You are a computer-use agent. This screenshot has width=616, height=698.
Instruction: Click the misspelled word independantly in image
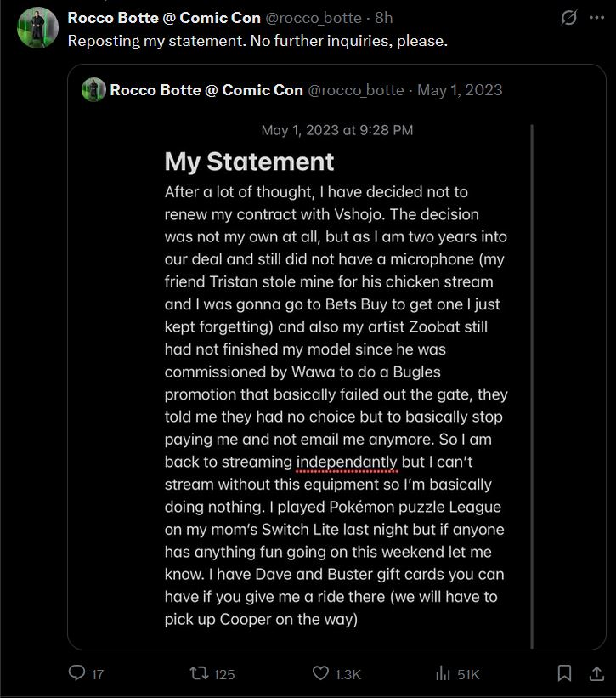(347, 462)
